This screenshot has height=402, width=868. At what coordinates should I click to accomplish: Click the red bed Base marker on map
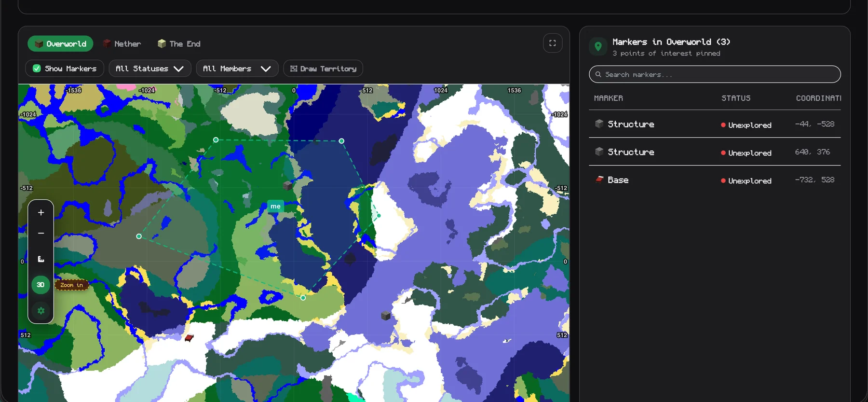coord(189,338)
